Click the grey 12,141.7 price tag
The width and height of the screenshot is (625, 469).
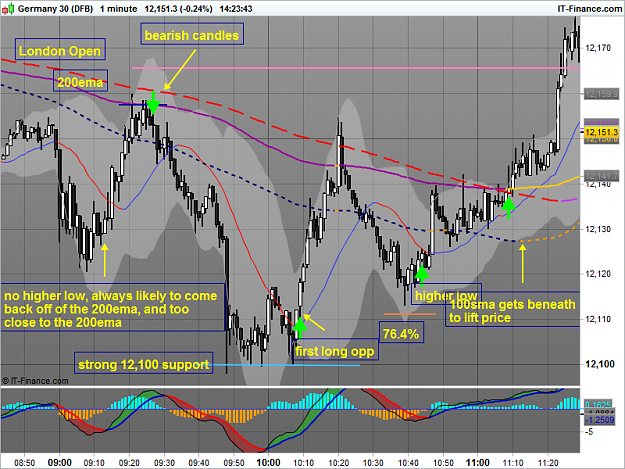pyautogui.click(x=601, y=176)
